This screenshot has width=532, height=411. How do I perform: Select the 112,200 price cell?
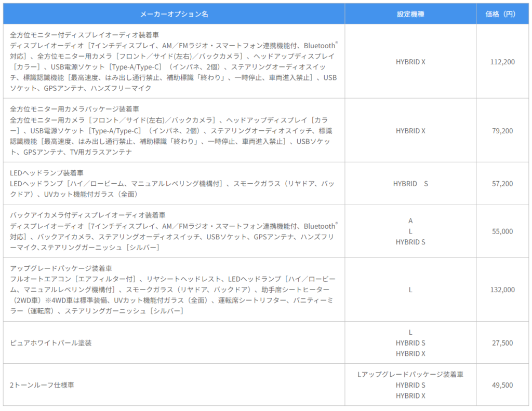[502, 62]
